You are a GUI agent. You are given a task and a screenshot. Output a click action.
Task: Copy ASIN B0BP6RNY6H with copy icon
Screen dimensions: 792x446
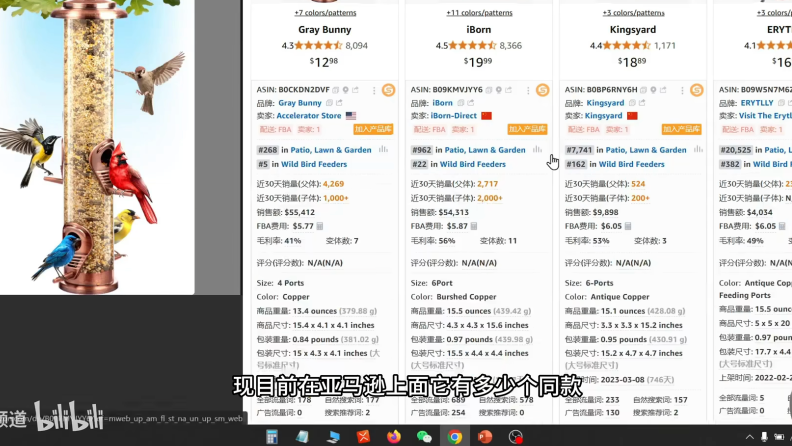click(x=644, y=90)
